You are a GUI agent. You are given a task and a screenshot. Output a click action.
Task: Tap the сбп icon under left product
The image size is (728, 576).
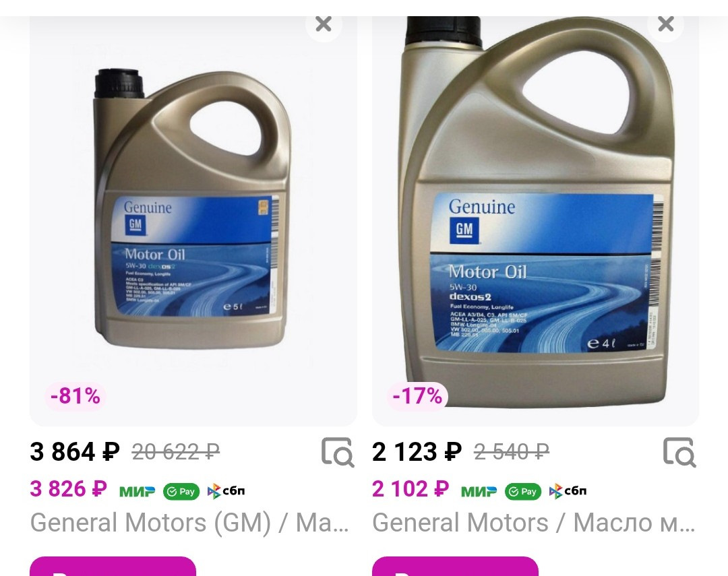(x=226, y=491)
